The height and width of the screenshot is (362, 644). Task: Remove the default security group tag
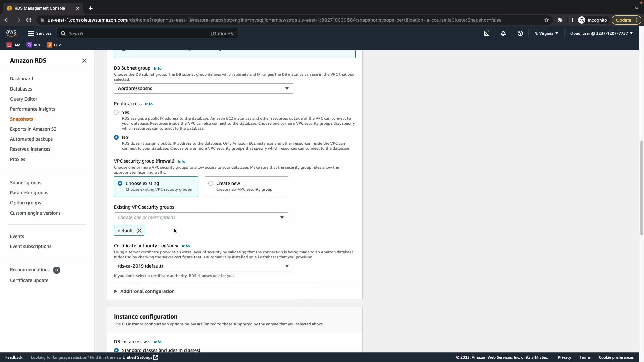(x=139, y=231)
